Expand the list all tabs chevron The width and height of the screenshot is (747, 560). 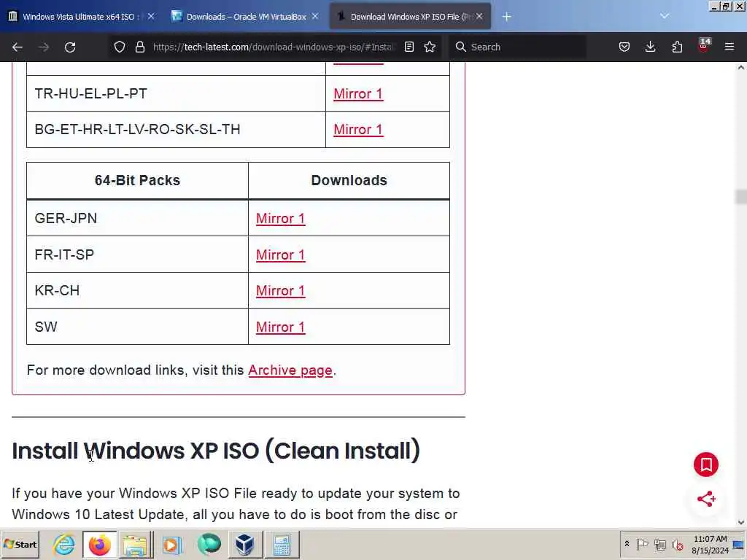pyautogui.click(x=665, y=16)
